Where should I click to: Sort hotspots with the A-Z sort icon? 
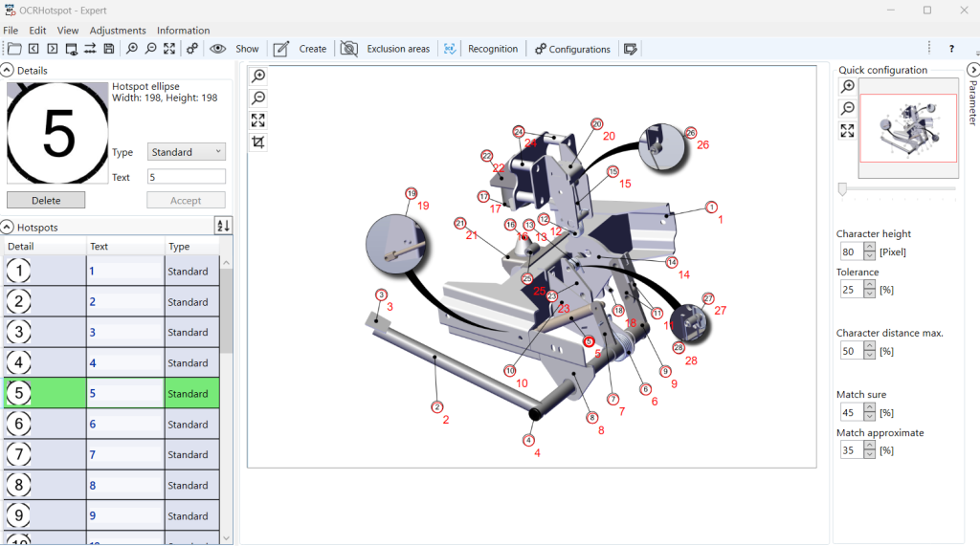tap(223, 226)
